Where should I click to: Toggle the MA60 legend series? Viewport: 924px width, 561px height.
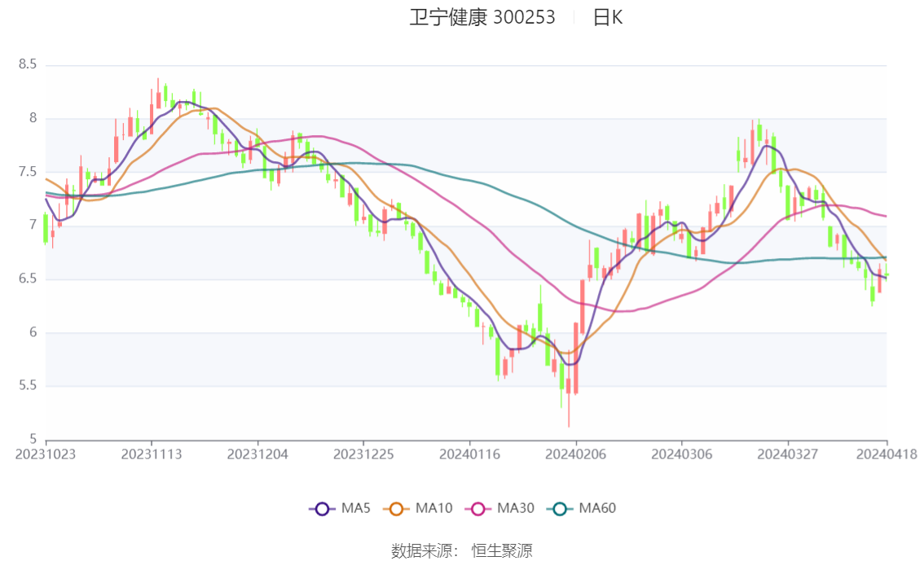click(582, 509)
